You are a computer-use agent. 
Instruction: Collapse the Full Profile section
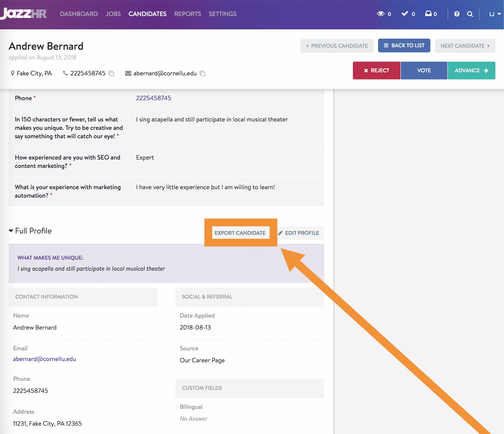coord(11,231)
